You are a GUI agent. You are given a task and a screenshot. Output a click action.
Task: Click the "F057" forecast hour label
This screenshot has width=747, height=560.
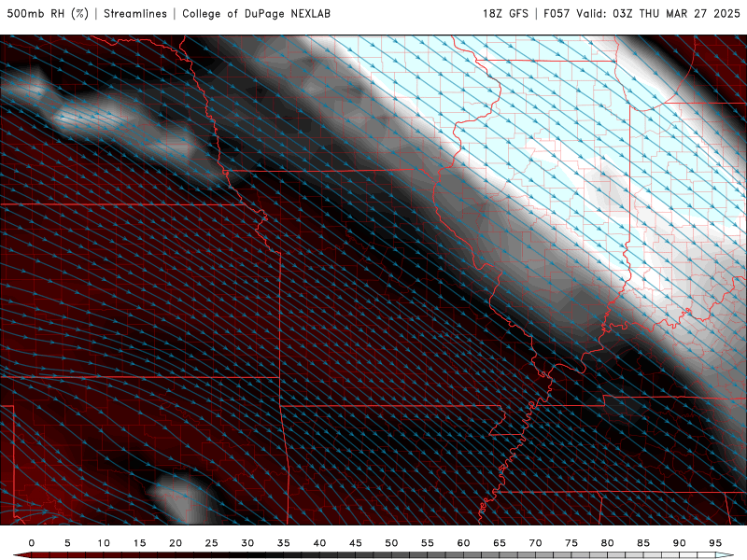coord(557,14)
